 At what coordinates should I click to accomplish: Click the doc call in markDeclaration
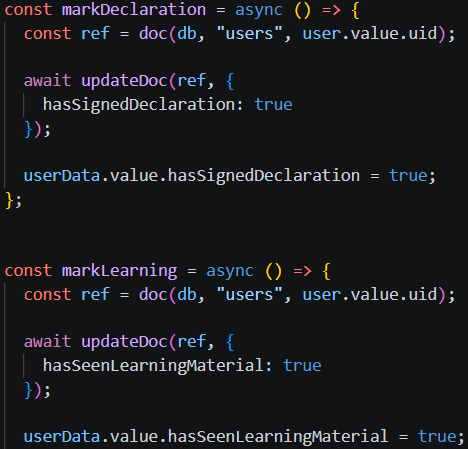[x=153, y=33]
